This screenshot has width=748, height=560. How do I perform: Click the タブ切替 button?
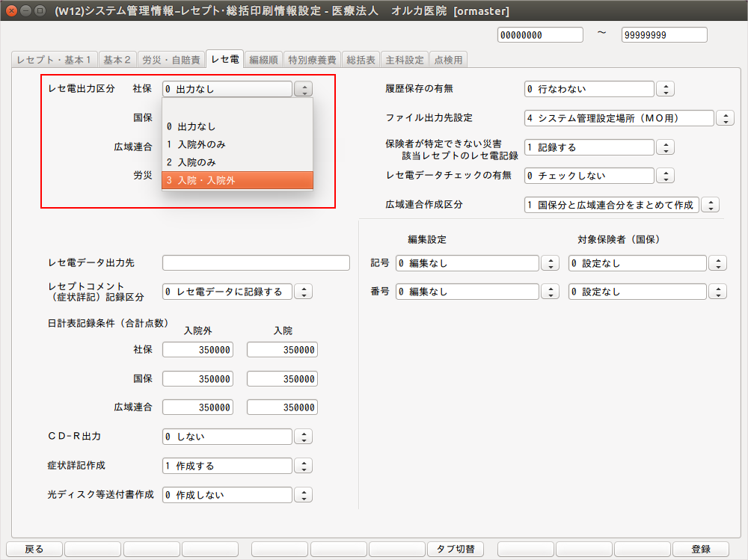click(456, 549)
